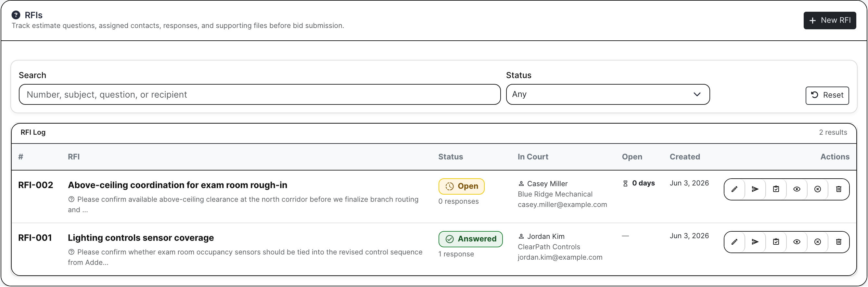
Task: Open the Status filter dropdown showing Any
Action: (x=607, y=95)
